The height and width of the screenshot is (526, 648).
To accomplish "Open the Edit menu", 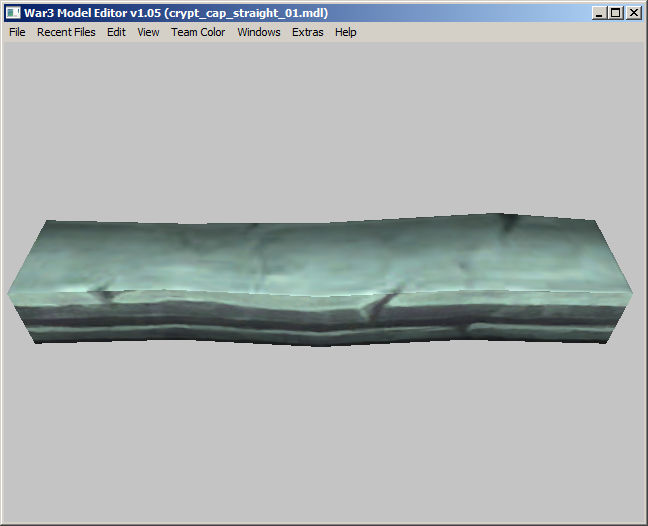I will click(116, 32).
